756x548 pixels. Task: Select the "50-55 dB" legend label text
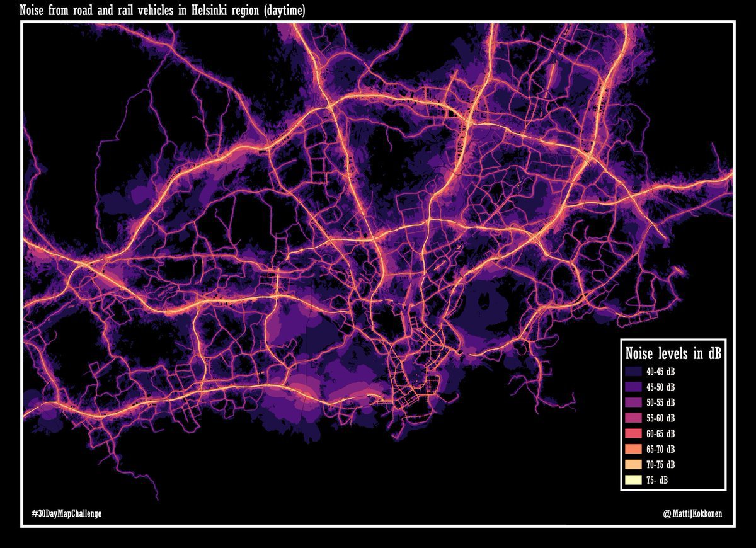[x=660, y=402]
